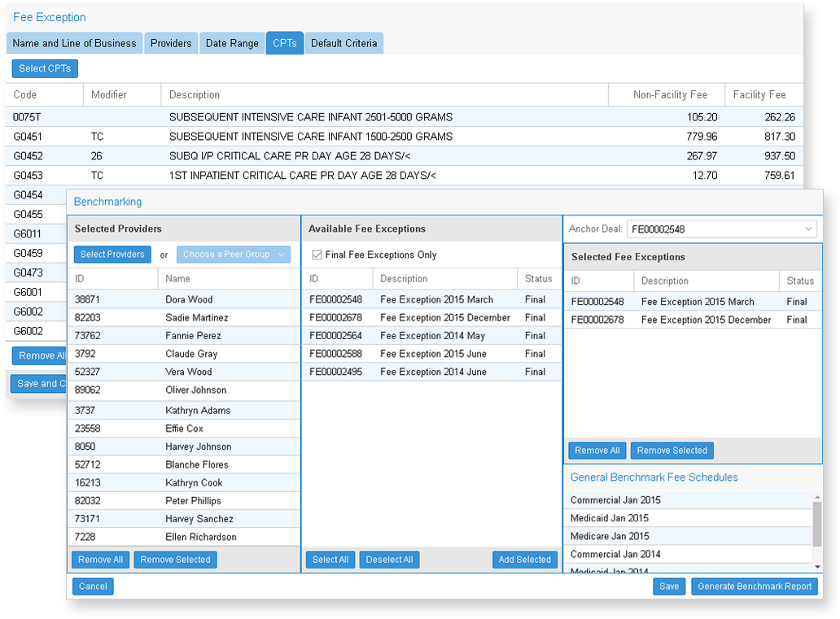Select All available fee exceptions
Viewport: 840px width, 619px height.
(330, 560)
